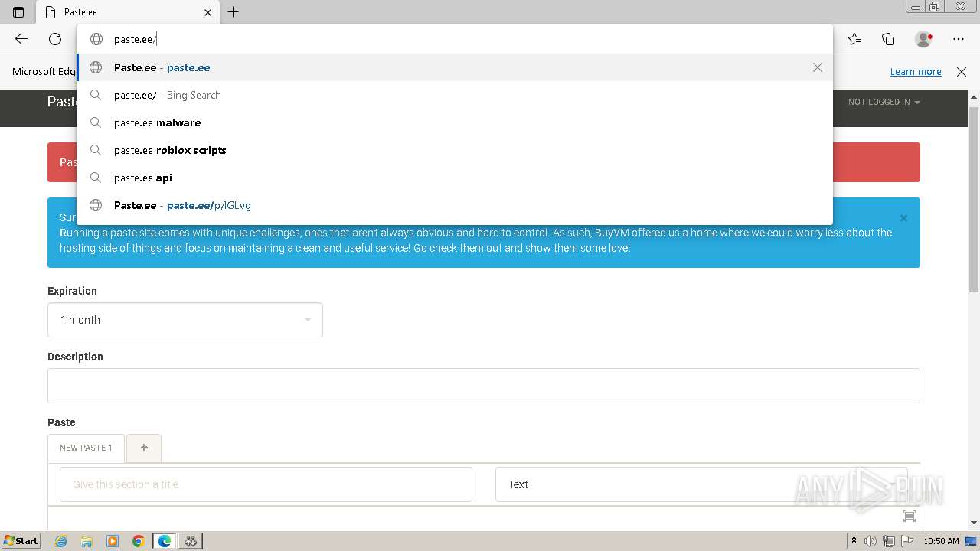Click the Description input field

click(484, 386)
